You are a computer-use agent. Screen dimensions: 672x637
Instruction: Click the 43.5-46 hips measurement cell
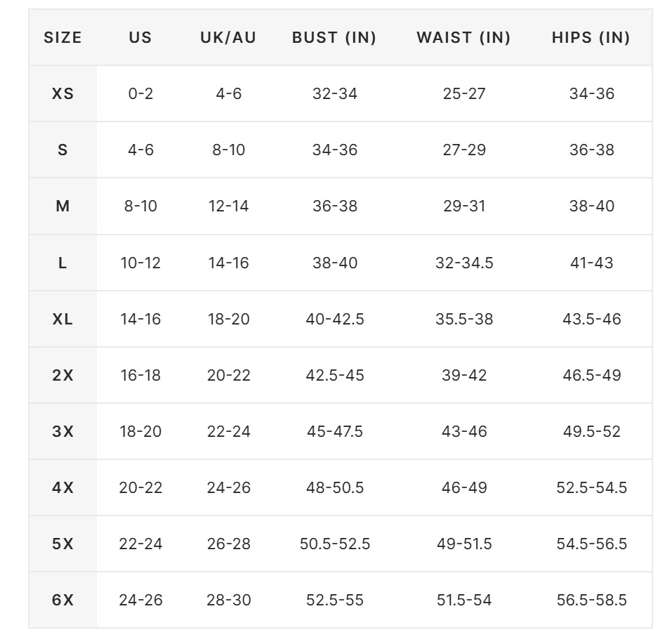tap(592, 319)
